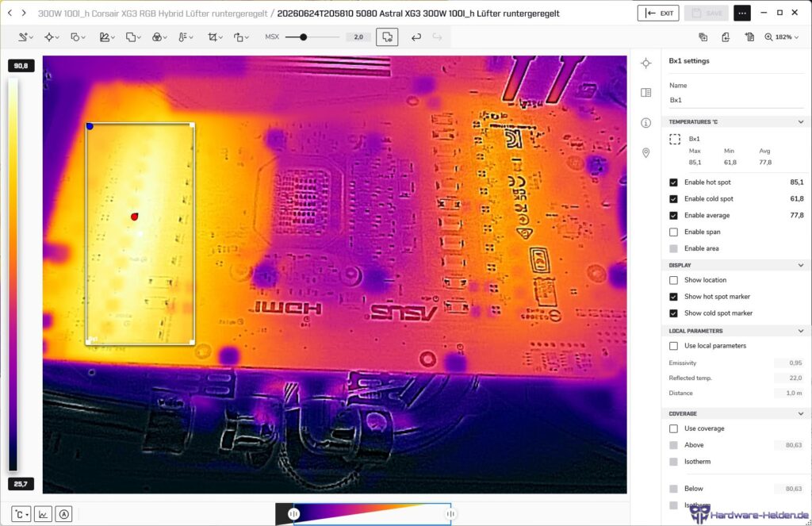Toggle the Above coverage checkbox
Image resolution: width=812 pixels, height=526 pixels.
pyautogui.click(x=673, y=445)
